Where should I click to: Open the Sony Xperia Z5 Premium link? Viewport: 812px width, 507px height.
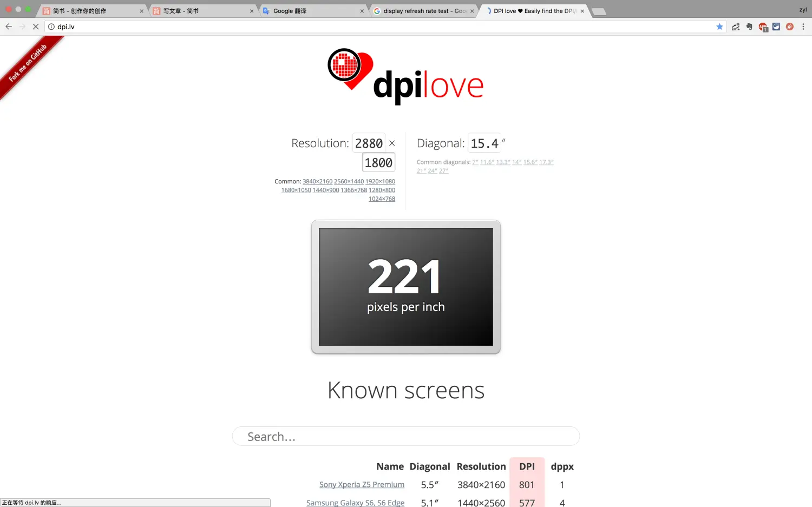click(x=362, y=484)
